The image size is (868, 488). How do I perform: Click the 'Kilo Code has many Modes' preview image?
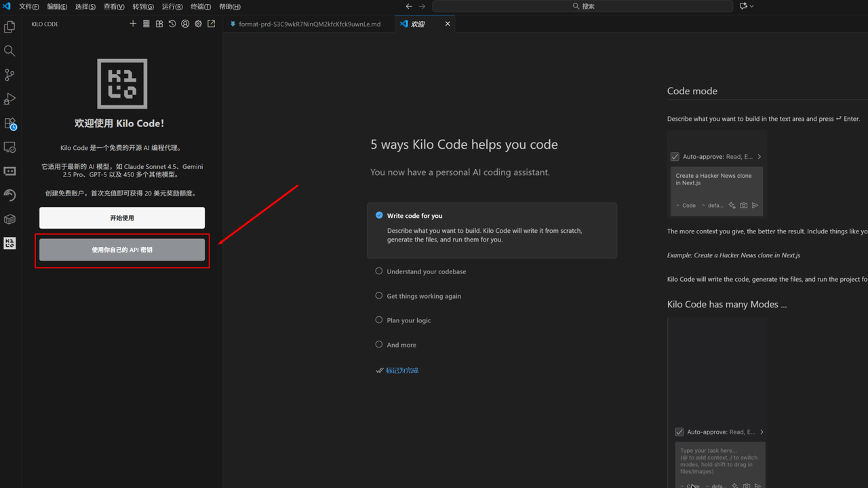[717, 402]
